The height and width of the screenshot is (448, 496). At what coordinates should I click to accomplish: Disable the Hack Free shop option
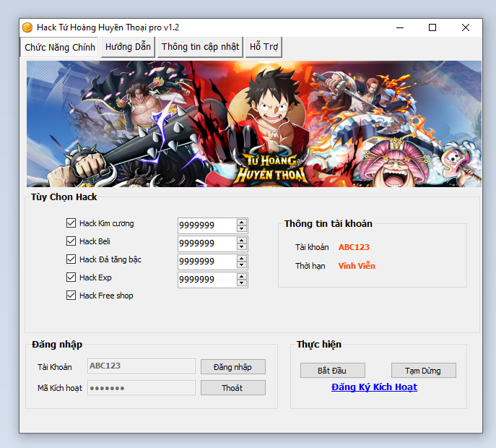point(71,296)
